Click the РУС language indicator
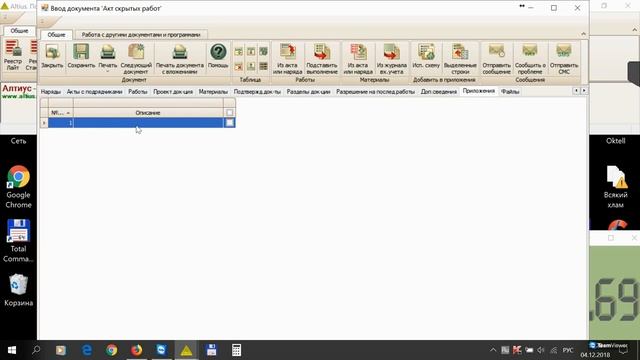The width and height of the screenshot is (640, 360). click(568, 350)
